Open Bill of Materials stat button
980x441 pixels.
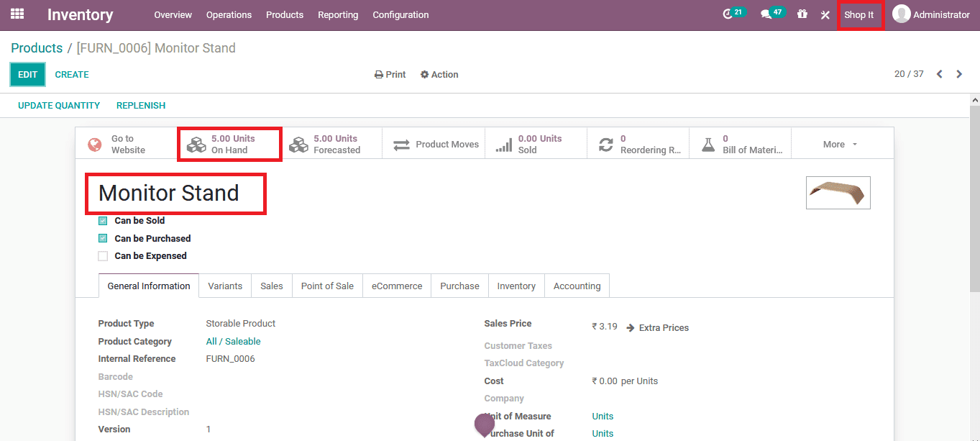point(741,144)
